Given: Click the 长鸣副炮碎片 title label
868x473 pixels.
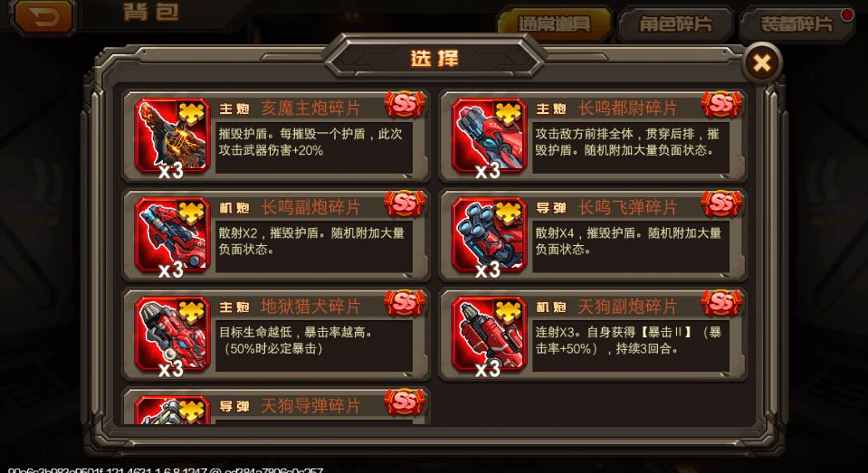Looking at the screenshot, I should coord(310,207).
